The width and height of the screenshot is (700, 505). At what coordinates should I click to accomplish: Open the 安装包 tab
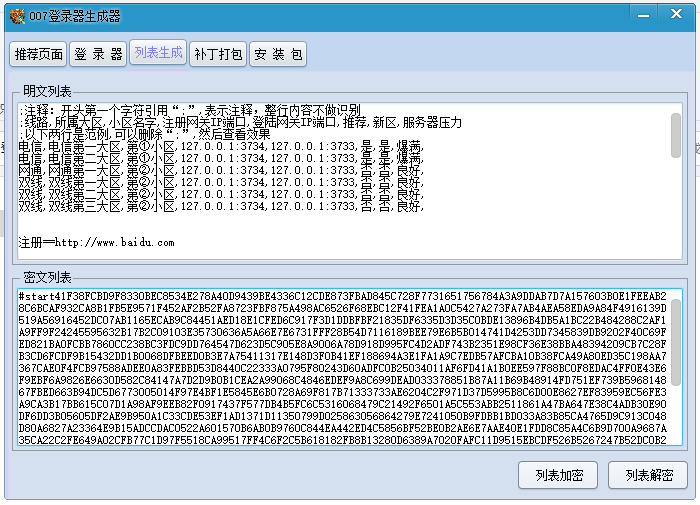click(x=278, y=53)
